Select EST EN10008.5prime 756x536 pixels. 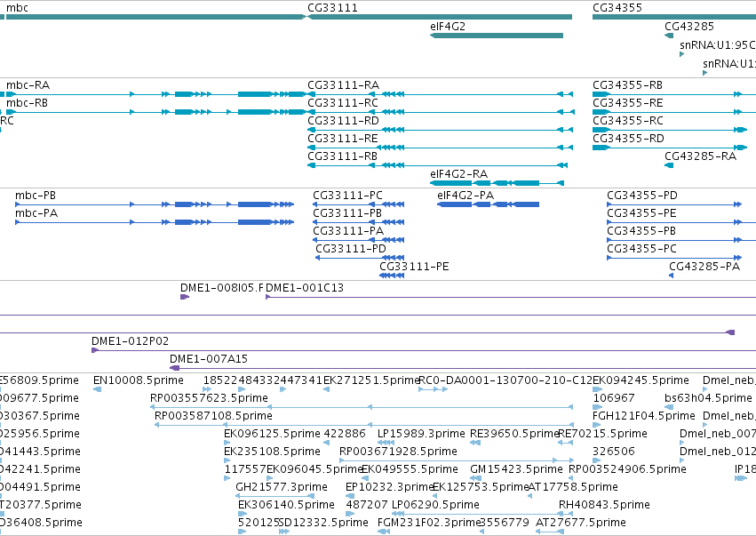coord(98,389)
